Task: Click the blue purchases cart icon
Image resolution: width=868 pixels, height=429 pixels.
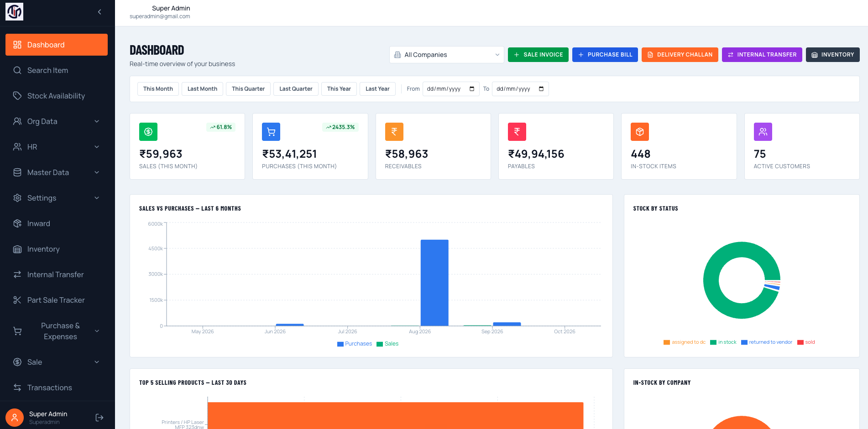Action: 271,132
